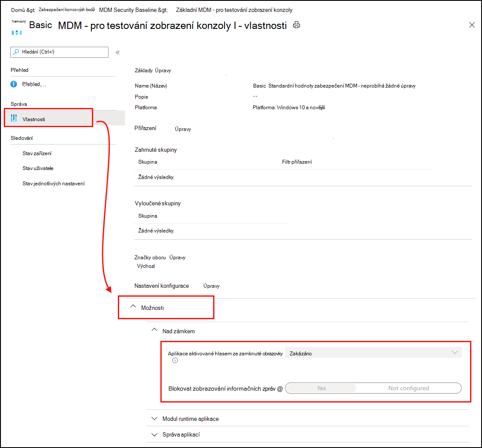Open Přehled overview menu item
482x448 pixels.
[34, 84]
